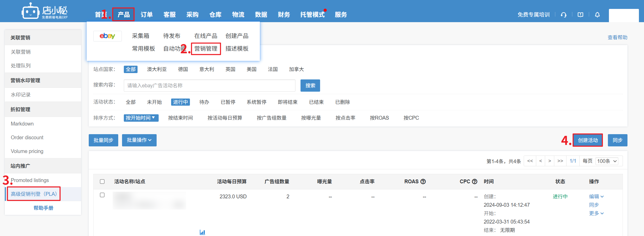Open the help manual book icon
Screen dimensions: 644x236
580,15
